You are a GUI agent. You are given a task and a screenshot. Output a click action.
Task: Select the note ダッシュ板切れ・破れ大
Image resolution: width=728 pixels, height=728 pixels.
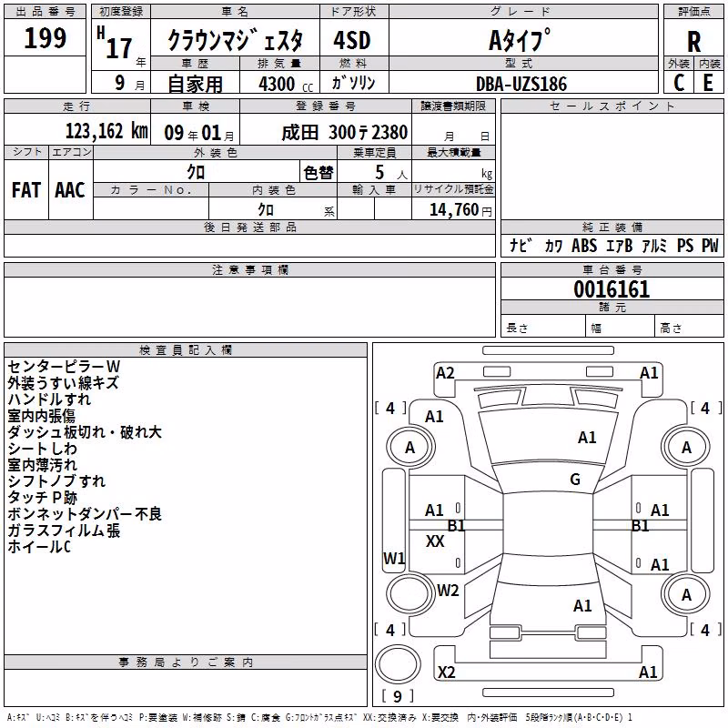click(x=85, y=431)
